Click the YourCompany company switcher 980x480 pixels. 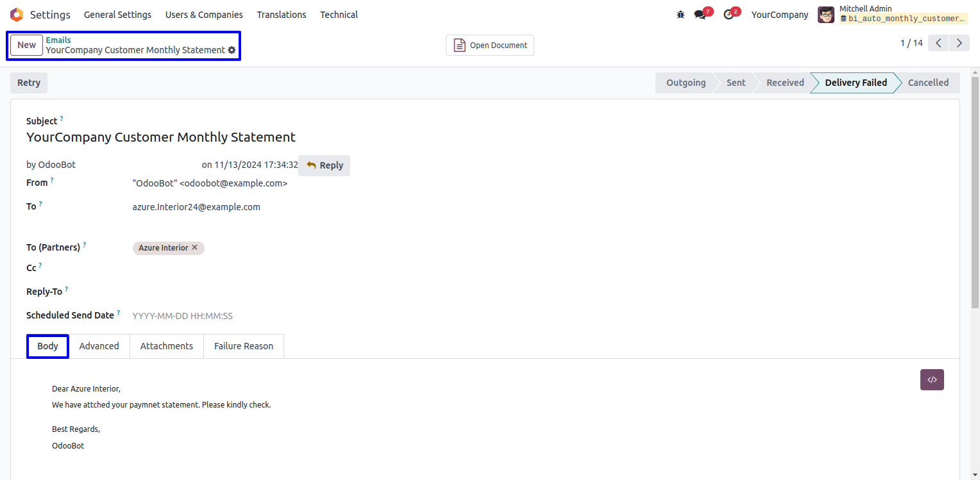[x=780, y=15]
